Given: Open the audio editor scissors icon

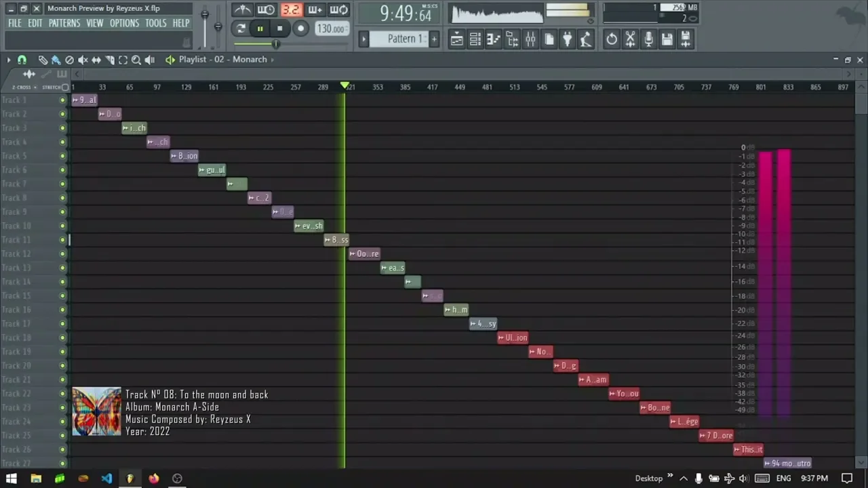Looking at the screenshot, I should pos(630,39).
